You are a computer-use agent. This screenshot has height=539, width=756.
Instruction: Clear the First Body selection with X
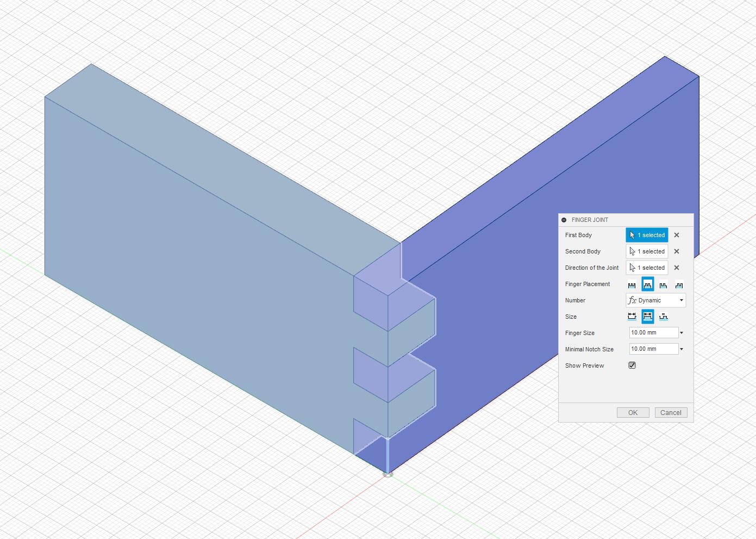coord(677,235)
